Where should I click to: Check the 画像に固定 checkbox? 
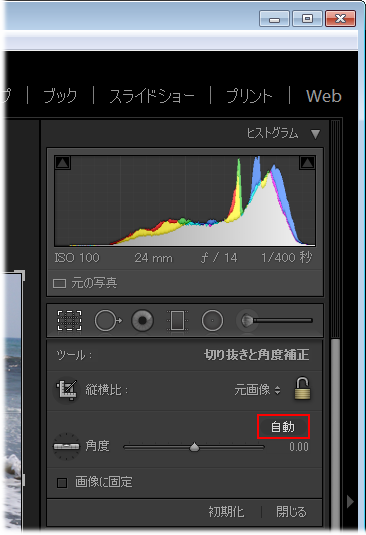[62, 482]
